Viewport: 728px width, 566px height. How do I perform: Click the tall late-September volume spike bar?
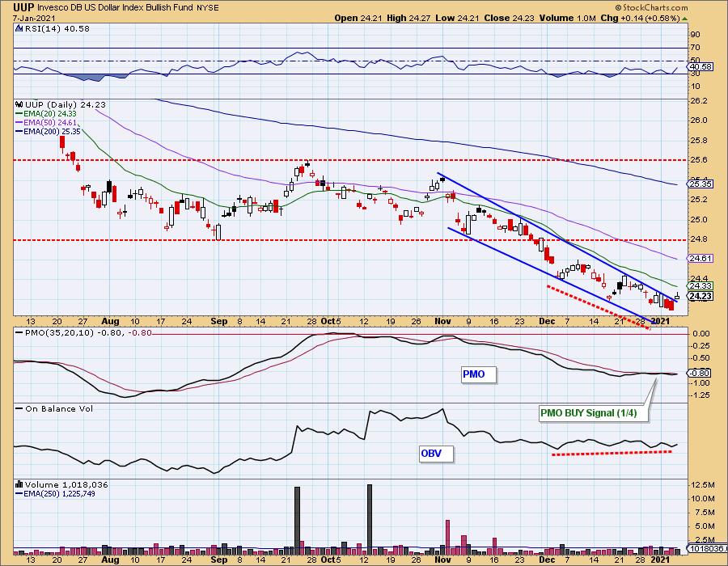pos(297,520)
